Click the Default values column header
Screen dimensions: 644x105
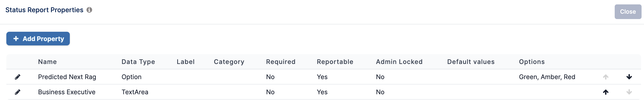tap(471, 62)
